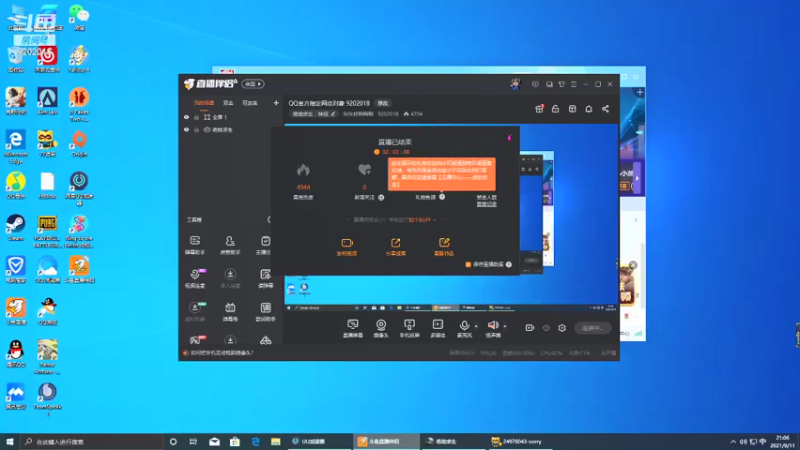This screenshot has height=450, width=800.
Task: Click the taskbar search box
Action: pyautogui.click(x=92, y=441)
